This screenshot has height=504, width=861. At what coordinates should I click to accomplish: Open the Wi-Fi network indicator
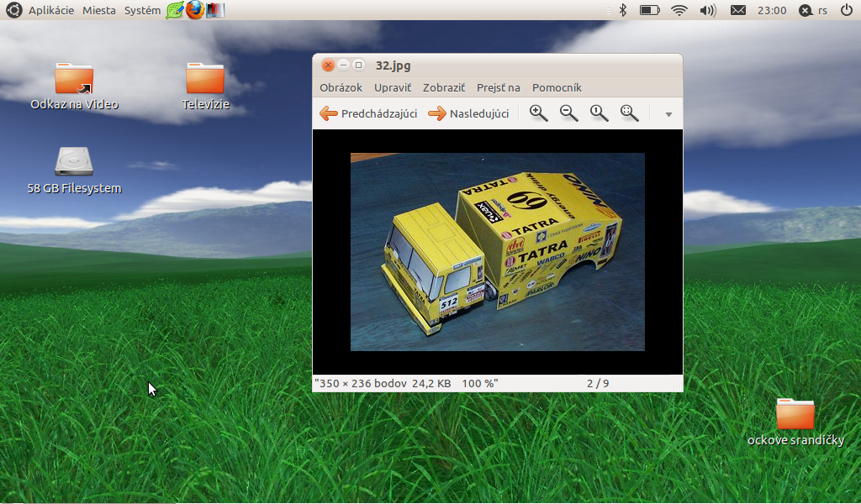coord(679,10)
